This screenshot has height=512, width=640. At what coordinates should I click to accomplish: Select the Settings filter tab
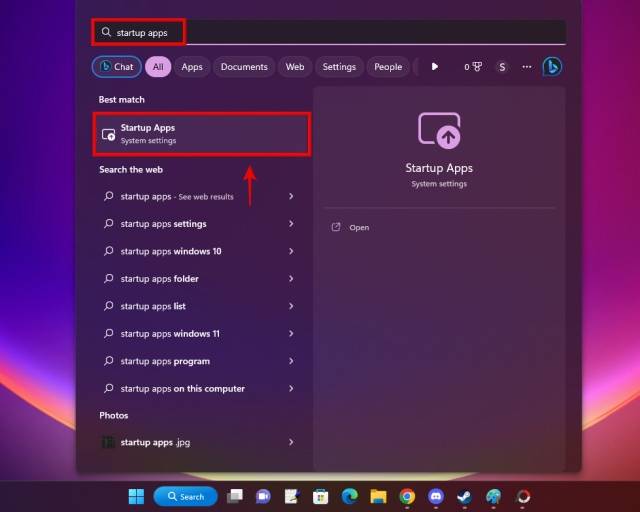click(x=339, y=67)
